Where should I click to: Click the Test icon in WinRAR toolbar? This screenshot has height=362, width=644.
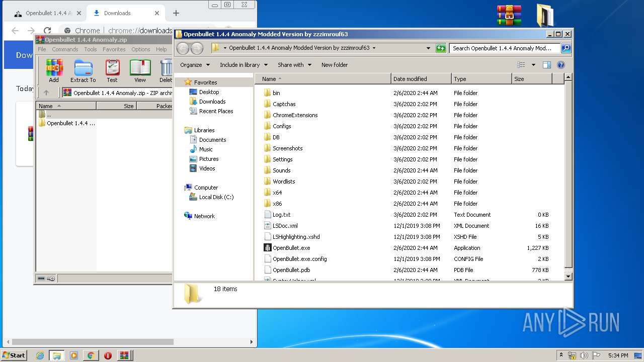click(x=112, y=70)
